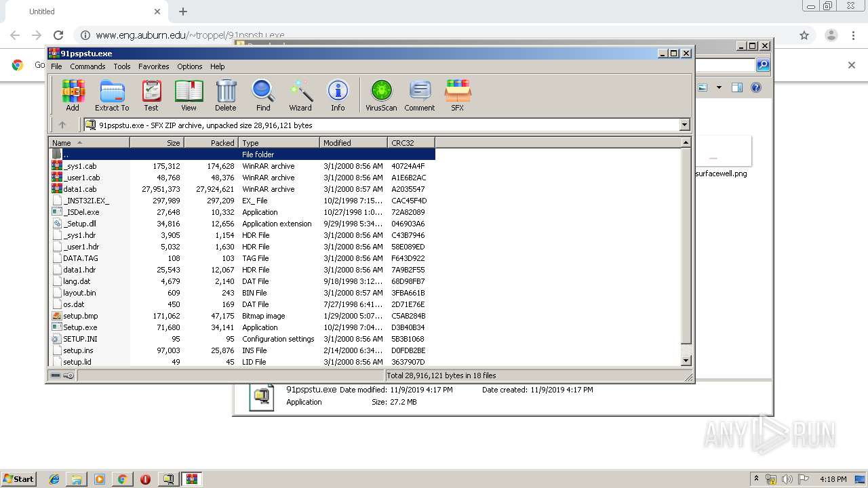Sort list by Name column

[x=89, y=142]
